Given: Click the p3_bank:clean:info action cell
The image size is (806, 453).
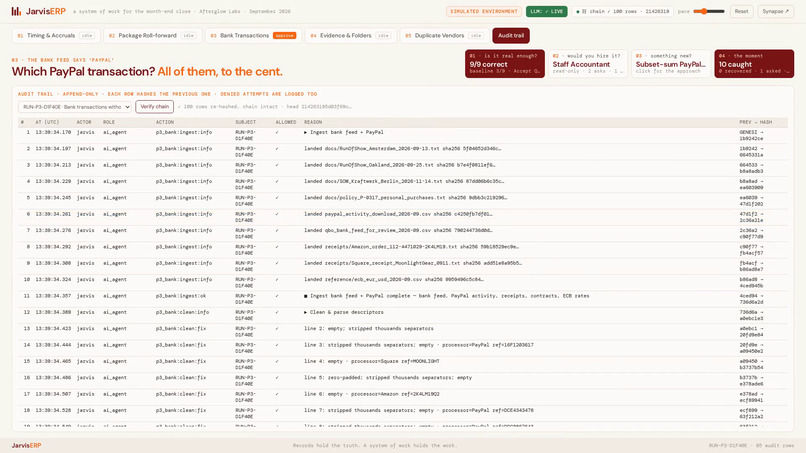Looking at the screenshot, I should 184,312.
